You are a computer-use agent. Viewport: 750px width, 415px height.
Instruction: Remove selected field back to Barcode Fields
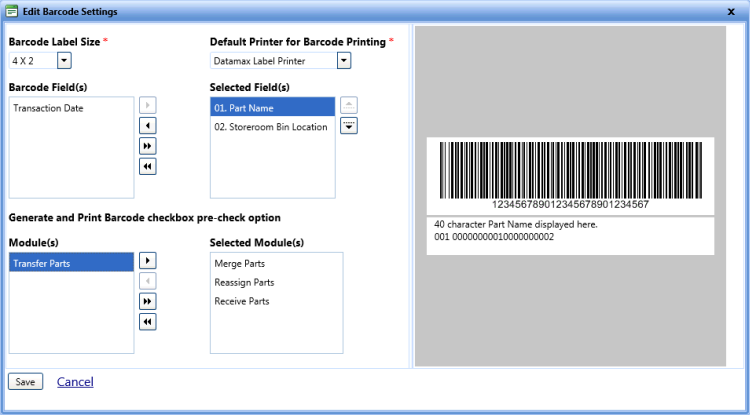(148, 126)
